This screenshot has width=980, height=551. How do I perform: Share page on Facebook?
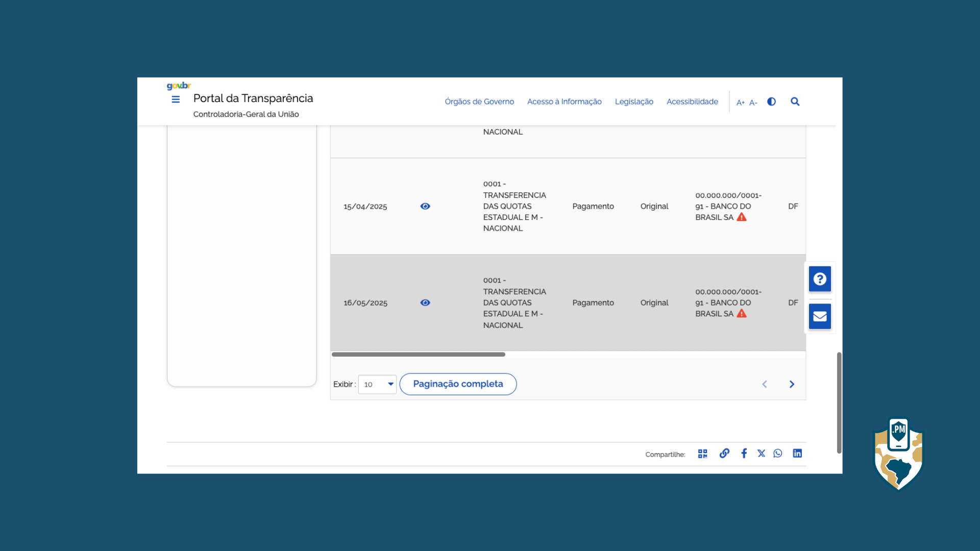744,453
